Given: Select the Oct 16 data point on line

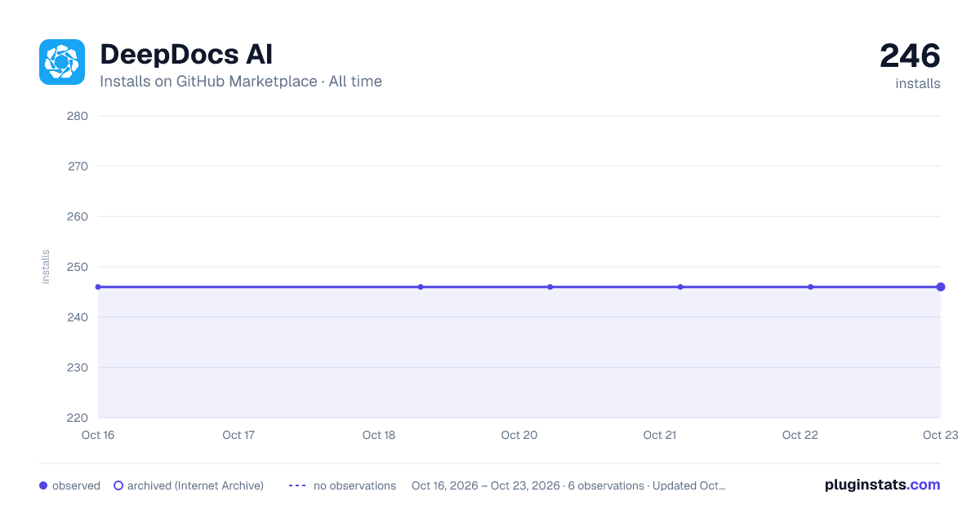Looking at the screenshot, I should tap(98, 287).
